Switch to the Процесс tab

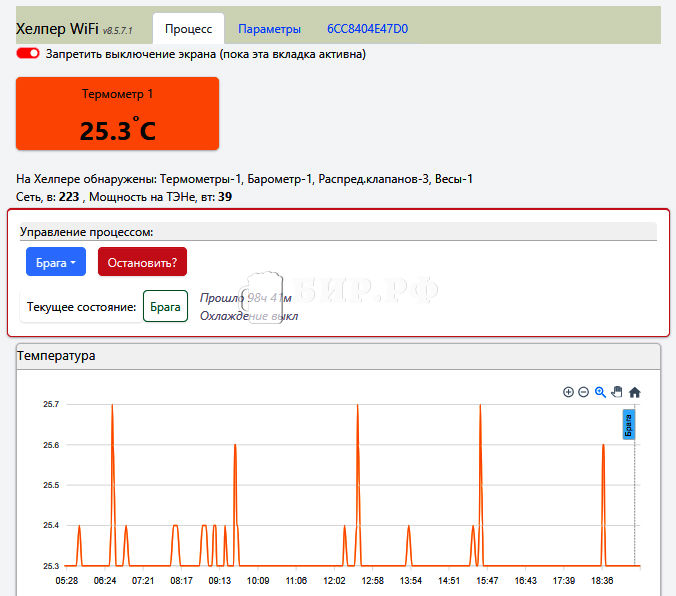pyautogui.click(x=188, y=29)
